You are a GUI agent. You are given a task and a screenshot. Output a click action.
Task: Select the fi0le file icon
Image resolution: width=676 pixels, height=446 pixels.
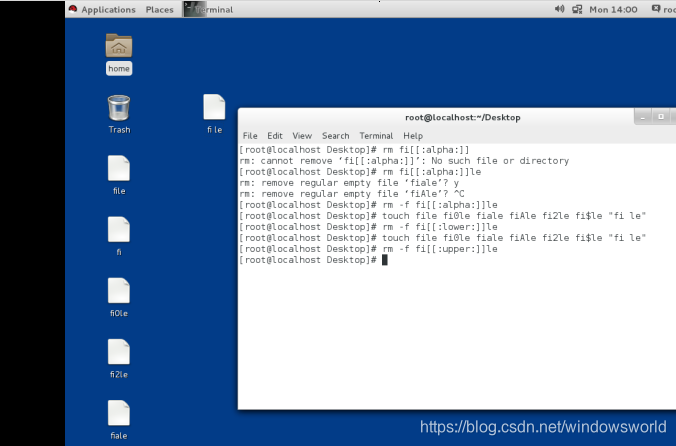[x=119, y=298]
